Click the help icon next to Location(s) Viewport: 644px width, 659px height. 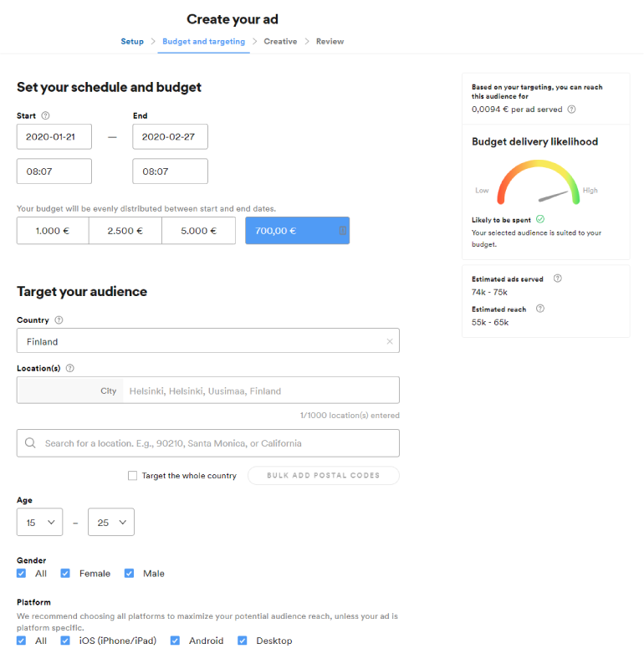[69, 368]
